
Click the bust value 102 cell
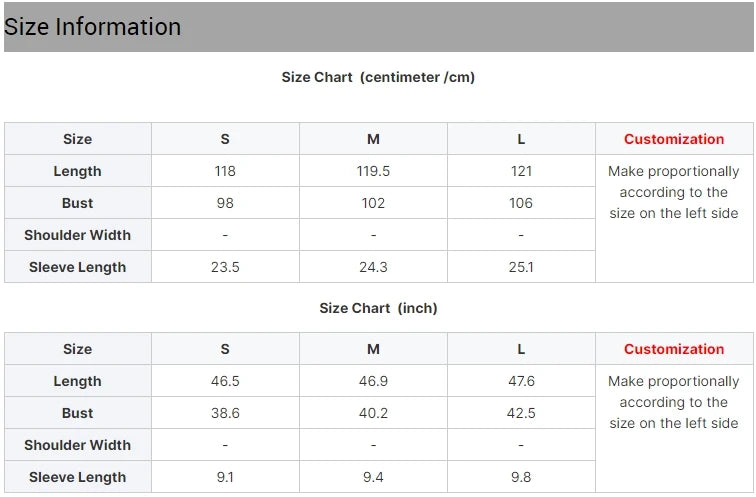click(373, 203)
